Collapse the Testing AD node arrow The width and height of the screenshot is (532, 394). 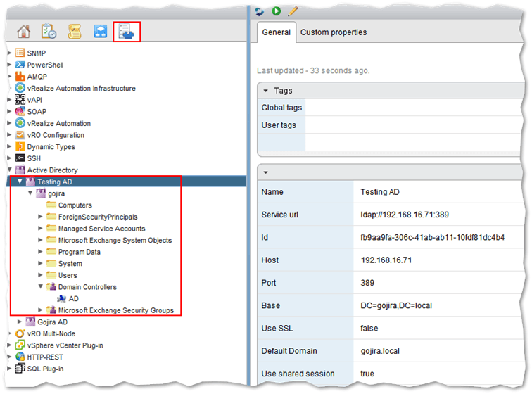(20, 182)
